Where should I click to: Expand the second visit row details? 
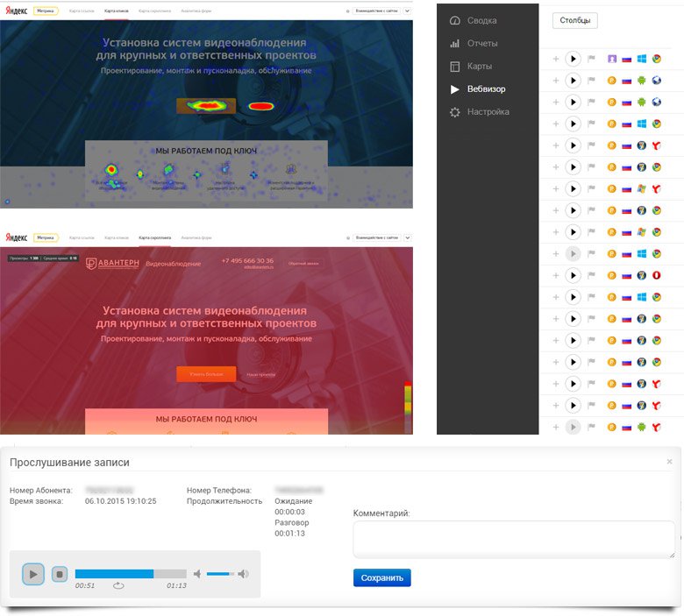click(x=555, y=81)
